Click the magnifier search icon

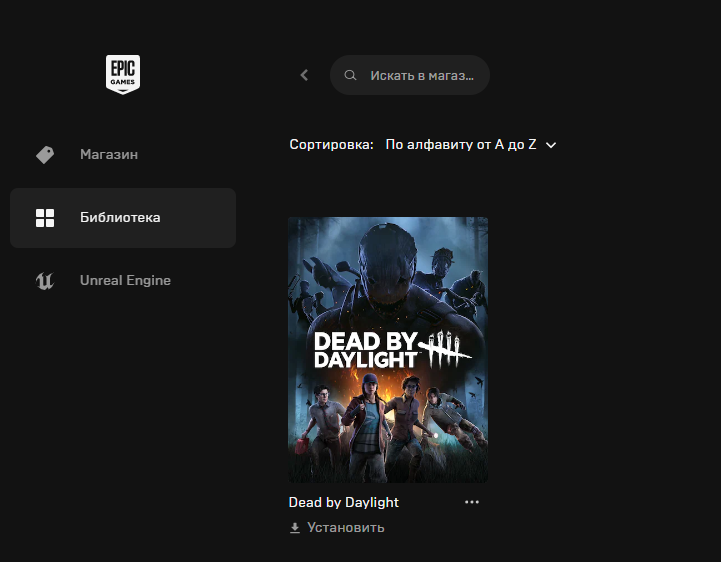point(350,75)
